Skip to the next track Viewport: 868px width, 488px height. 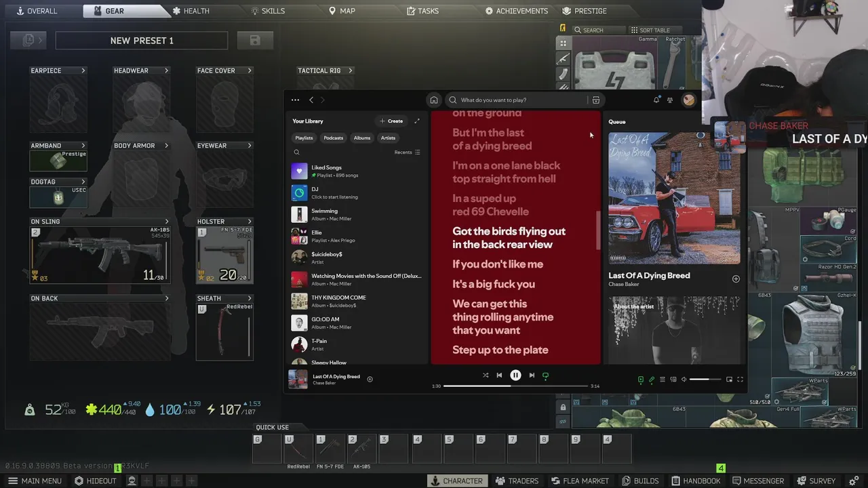coord(532,375)
